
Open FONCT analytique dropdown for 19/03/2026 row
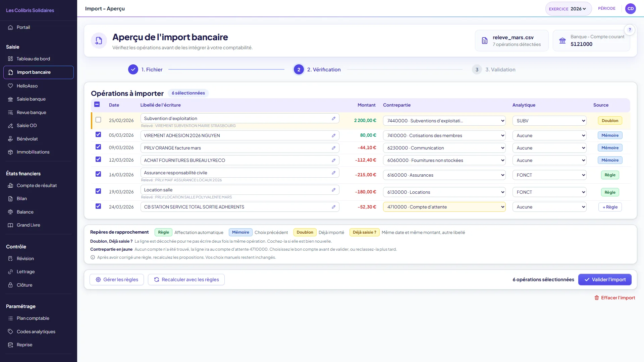click(x=549, y=192)
